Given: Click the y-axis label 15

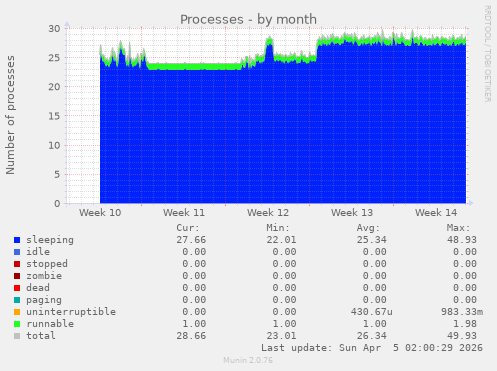Looking at the screenshot, I should click(x=54, y=116).
